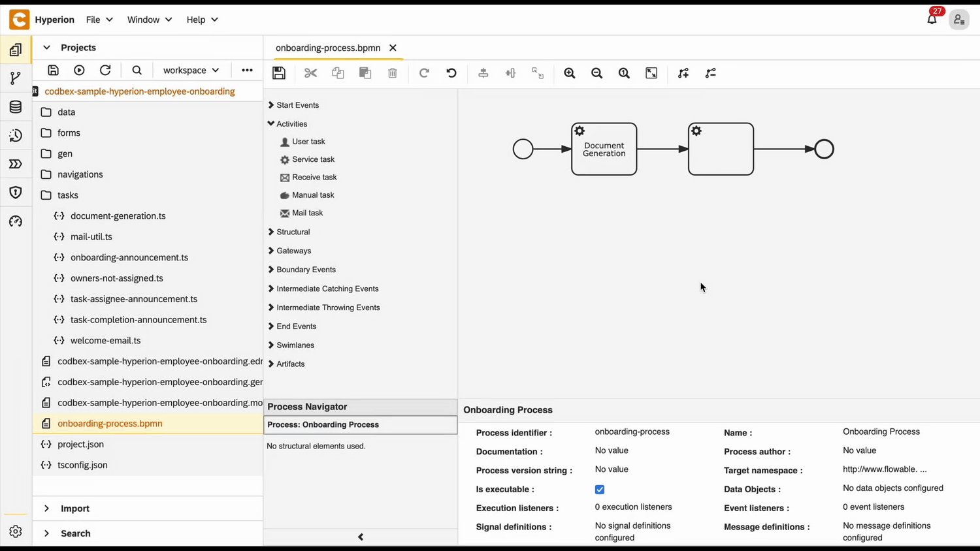
Task: Expand the Import section
Action: click(x=74, y=509)
